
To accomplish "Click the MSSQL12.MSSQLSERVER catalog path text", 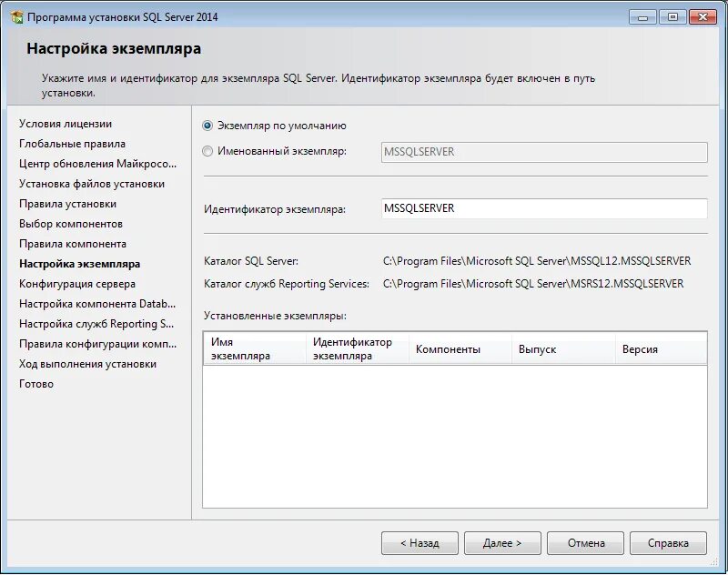I will coord(537,261).
